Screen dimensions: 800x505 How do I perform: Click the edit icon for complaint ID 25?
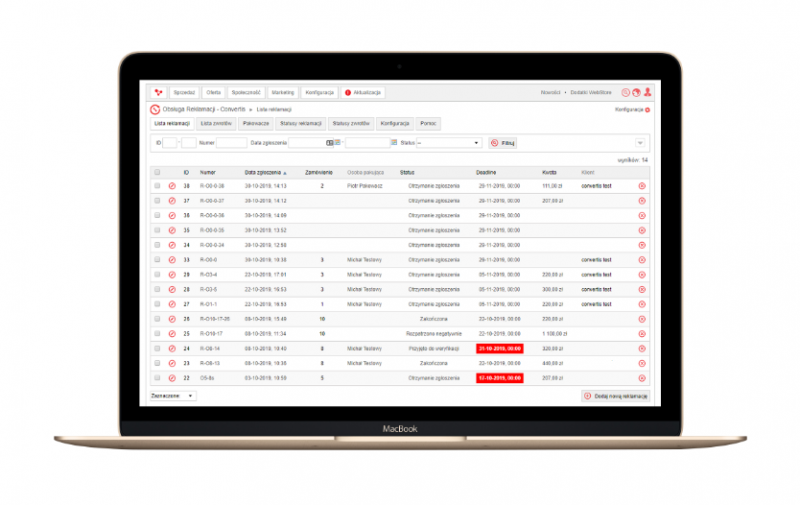point(172,333)
